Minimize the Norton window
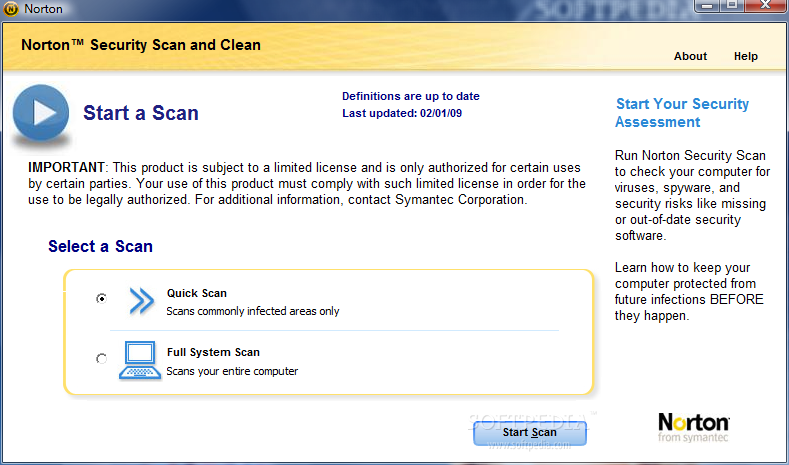This screenshot has width=789, height=465. 709,6
